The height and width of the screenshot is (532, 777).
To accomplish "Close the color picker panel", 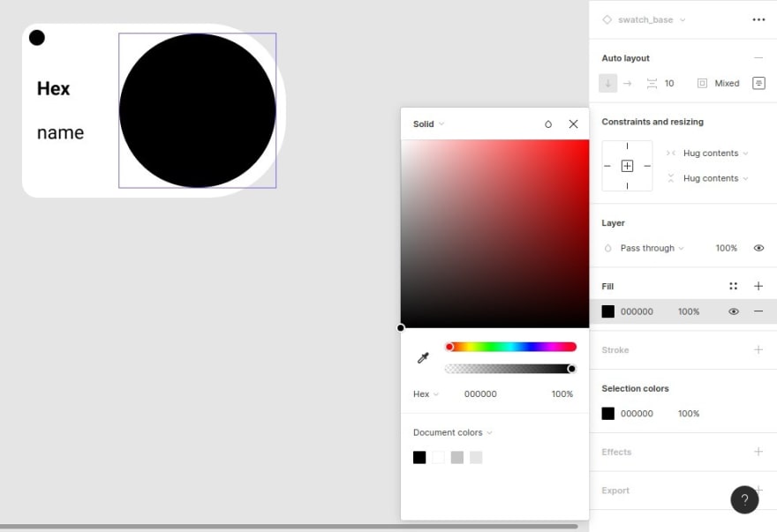I will coord(573,124).
